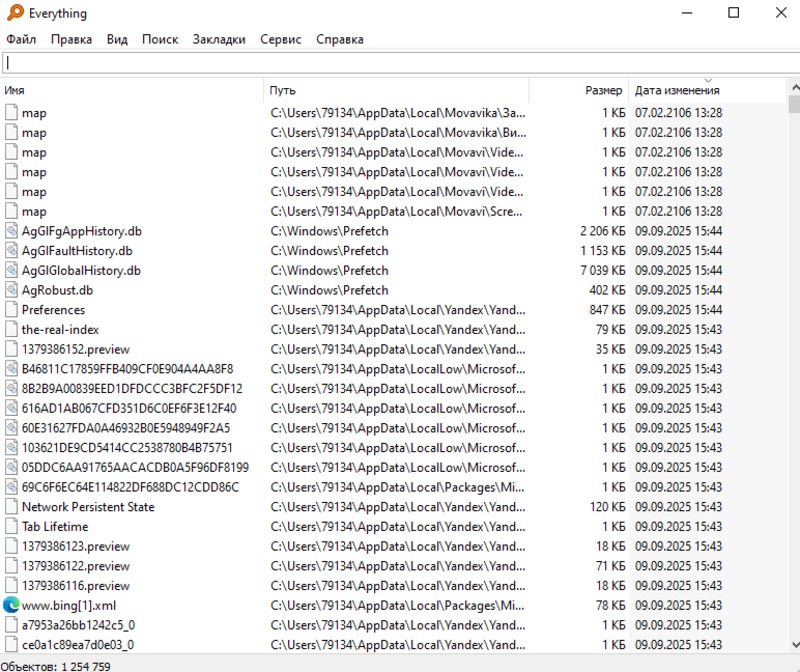The width and height of the screenshot is (800, 672).
Task: Sort by the Имя column header
Action: [x=130, y=90]
